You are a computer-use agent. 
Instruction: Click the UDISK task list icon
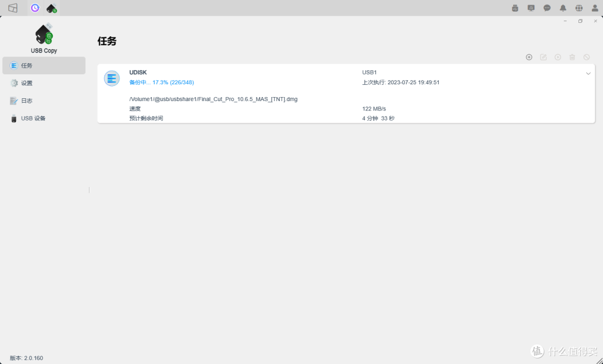112,78
